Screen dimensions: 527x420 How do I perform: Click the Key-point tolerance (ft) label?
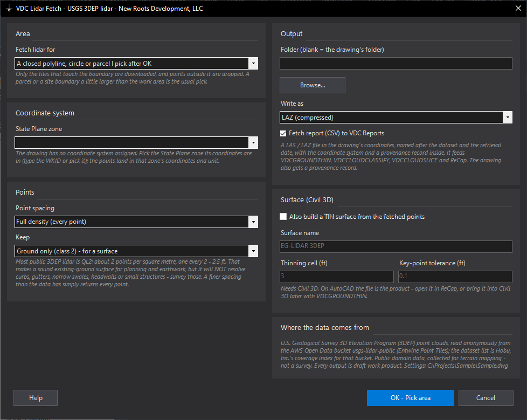(432, 263)
